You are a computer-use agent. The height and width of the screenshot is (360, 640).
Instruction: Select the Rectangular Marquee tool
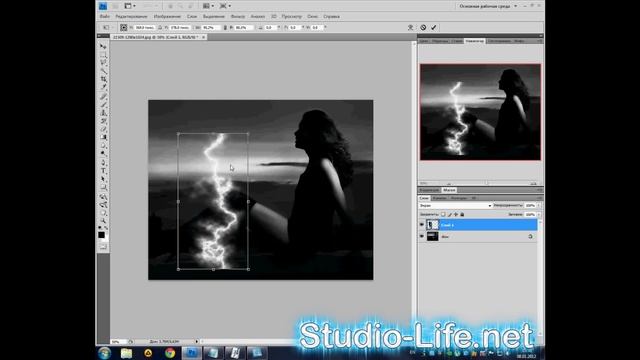[103, 55]
